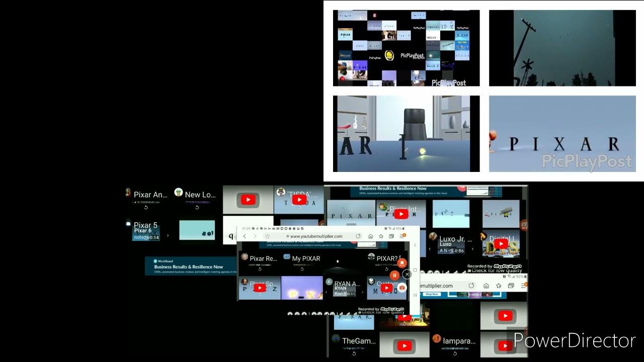Show open tabs in the 92% battery browser
Screen dimensions: 644x362
[x=511, y=286]
